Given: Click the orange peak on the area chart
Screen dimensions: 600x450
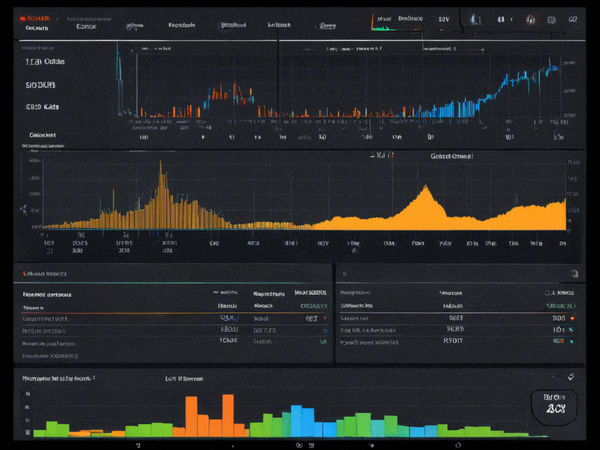Looking at the screenshot, I should pos(426,188).
